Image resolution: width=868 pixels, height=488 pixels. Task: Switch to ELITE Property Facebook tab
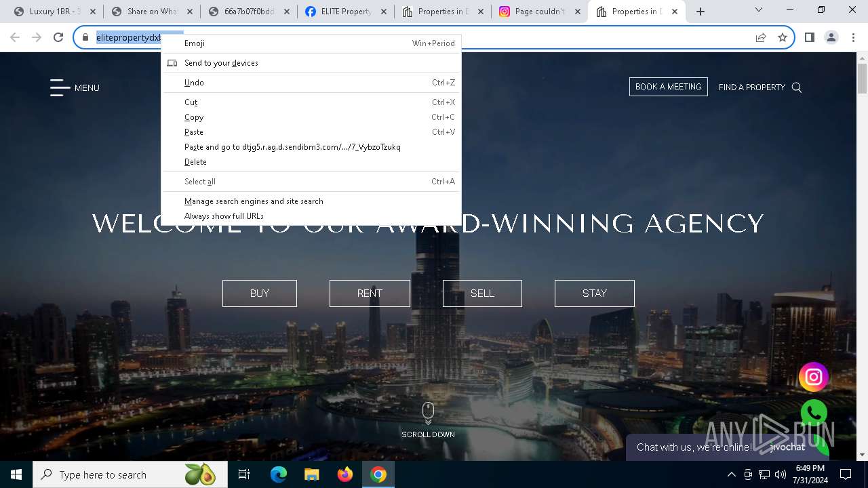[345, 12]
